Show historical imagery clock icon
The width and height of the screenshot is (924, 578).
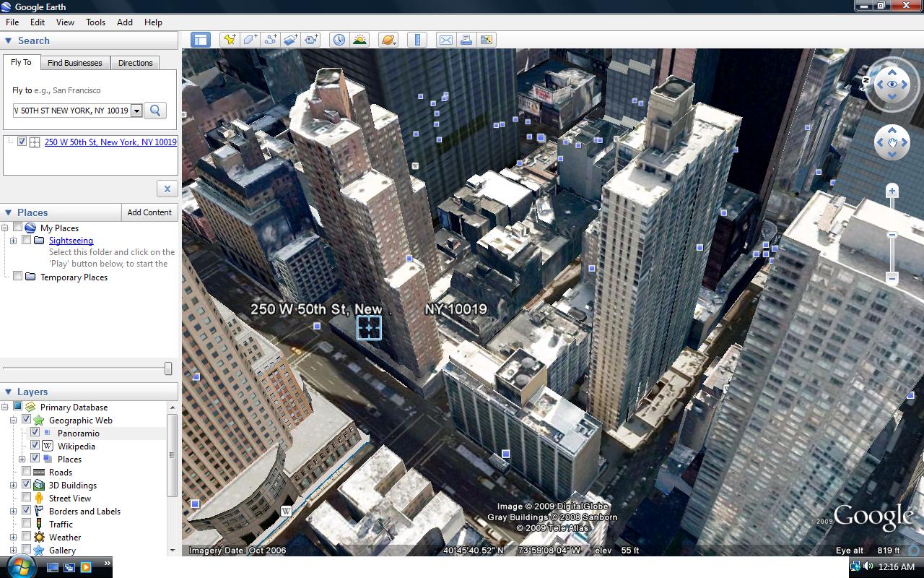click(x=339, y=40)
